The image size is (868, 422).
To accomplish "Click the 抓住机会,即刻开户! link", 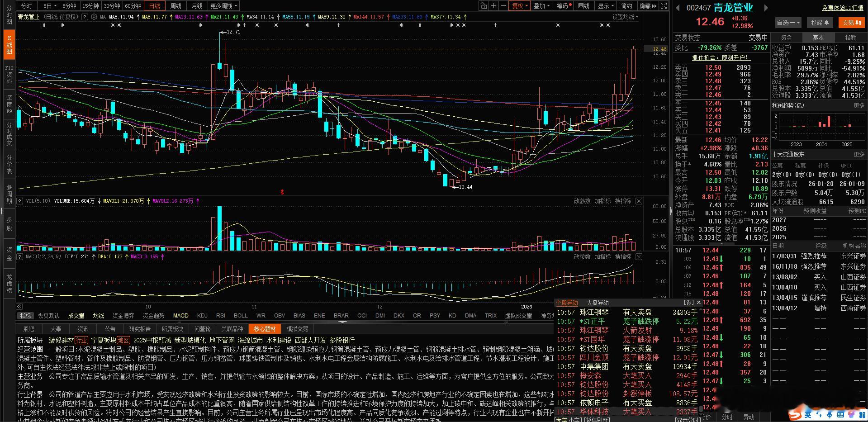I will point(721,57).
